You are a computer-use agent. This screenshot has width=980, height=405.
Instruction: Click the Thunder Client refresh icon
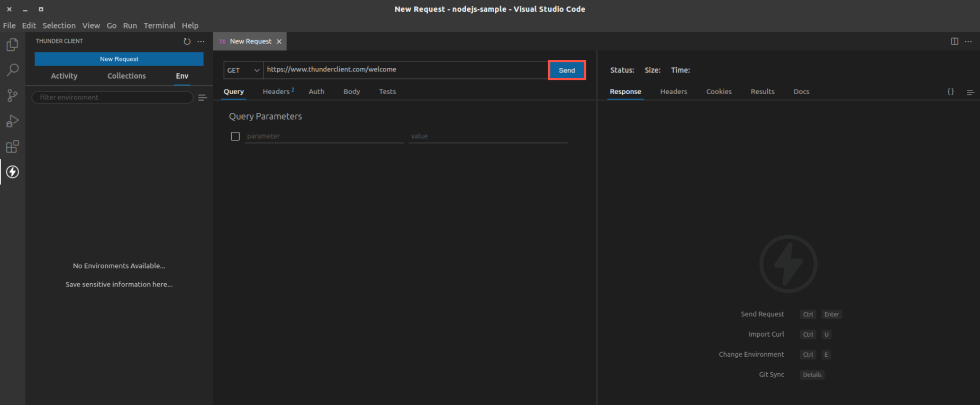click(187, 41)
